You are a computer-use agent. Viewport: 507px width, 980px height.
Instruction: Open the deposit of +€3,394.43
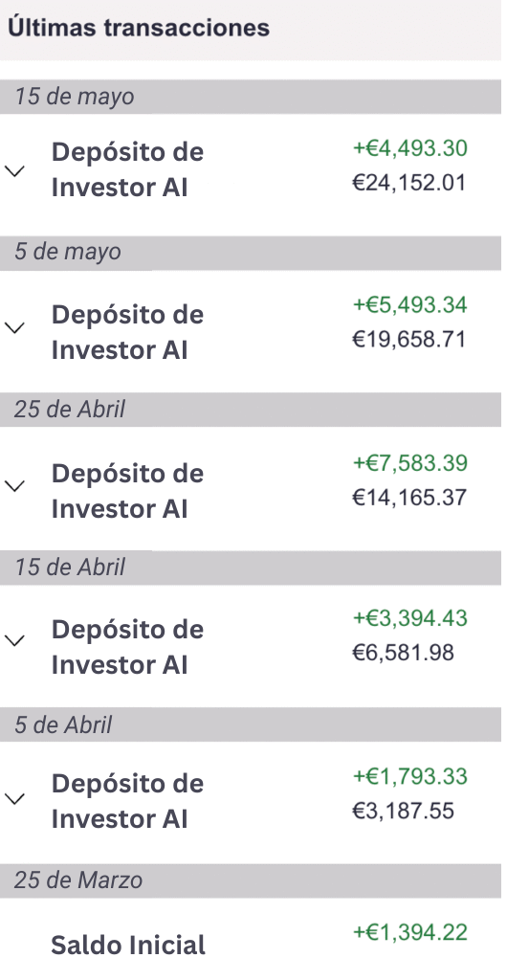point(251,646)
